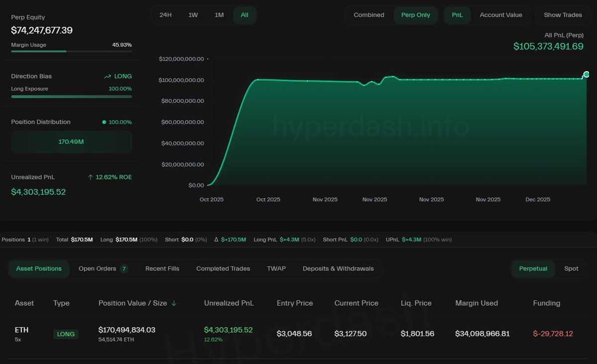Click the 12.62% under Unrealized PnL in ETH row
Viewport: 597px width, 364px height.
point(213,340)
